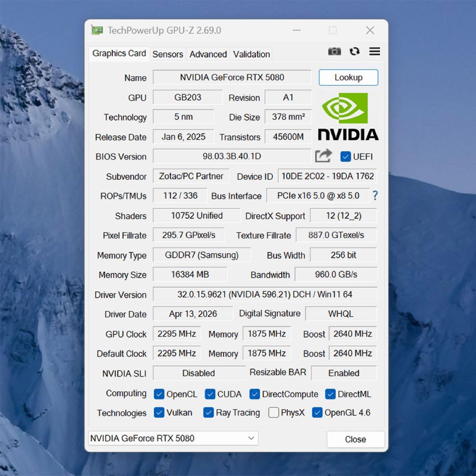Click the ROPs/TMUs value 112 / 336
Screen dimensions: 476x476
(180, 196)
